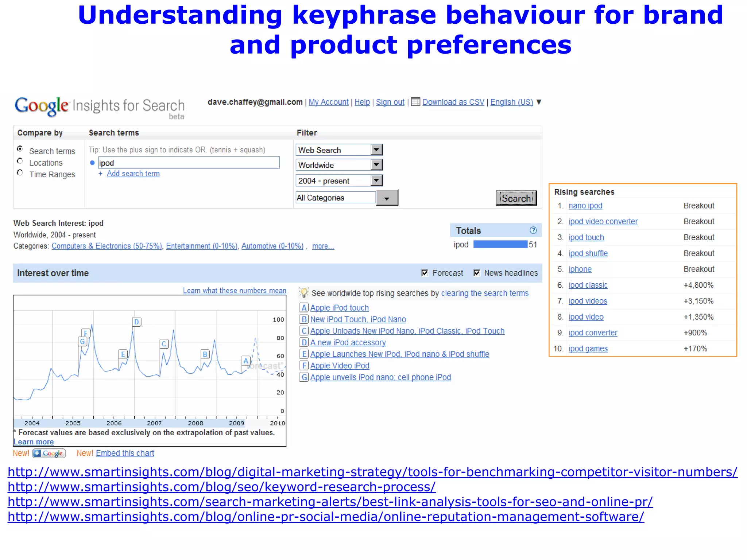Open ipod shuffle rising search
This screenshot has width=747, height=560.
click(x=588, y=253)
